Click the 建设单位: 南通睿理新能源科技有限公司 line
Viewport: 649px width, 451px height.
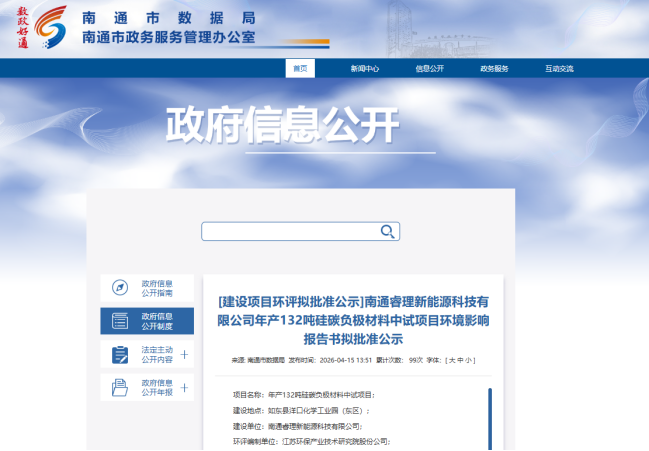coord(298,427)
